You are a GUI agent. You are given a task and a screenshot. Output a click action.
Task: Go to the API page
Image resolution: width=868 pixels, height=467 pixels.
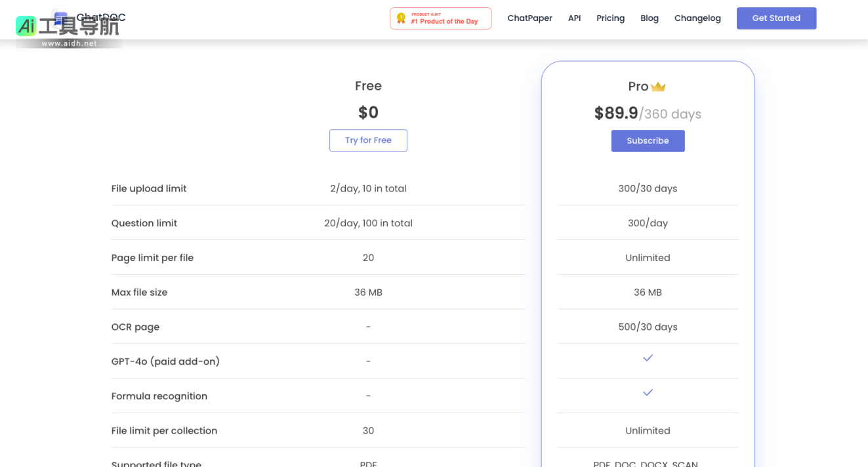pyautogui.click(x=574, y=18)
